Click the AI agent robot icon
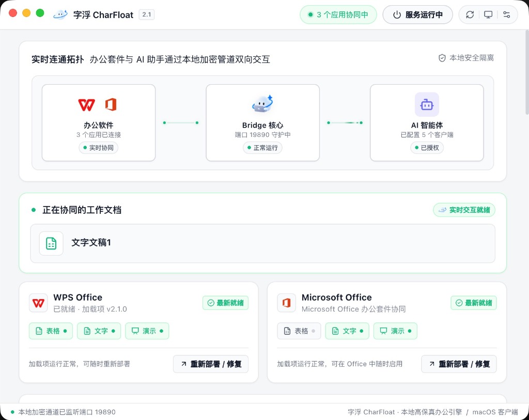The image size is (529, 420). (427, 104)
